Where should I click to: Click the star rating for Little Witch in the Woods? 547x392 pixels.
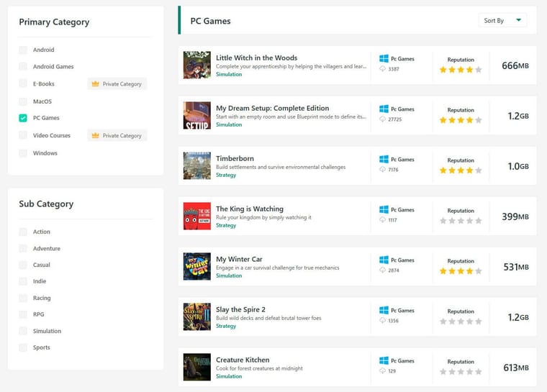[x=461, y=70]
